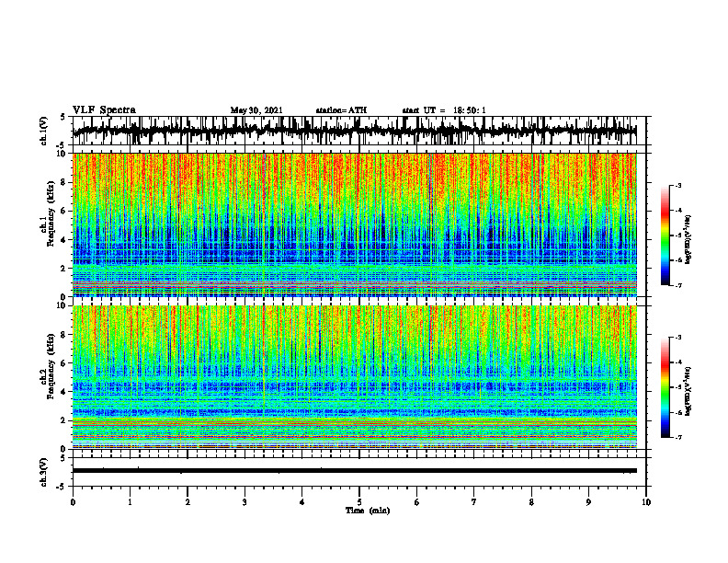This screenshot has width=728, height=563.
Task: Click the ch.1 color bar log(PSD) label
Action: (x=688, y=240)
